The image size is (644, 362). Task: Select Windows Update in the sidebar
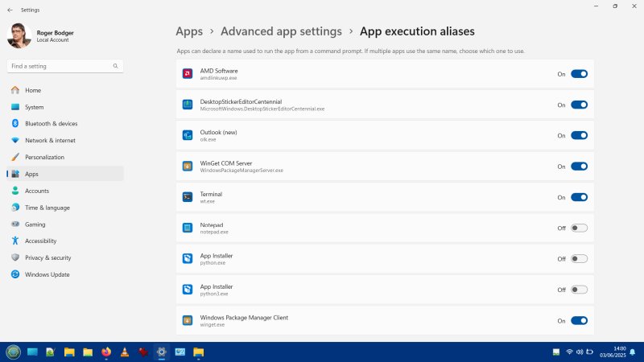pyautogui.click(x=47, y=274)
